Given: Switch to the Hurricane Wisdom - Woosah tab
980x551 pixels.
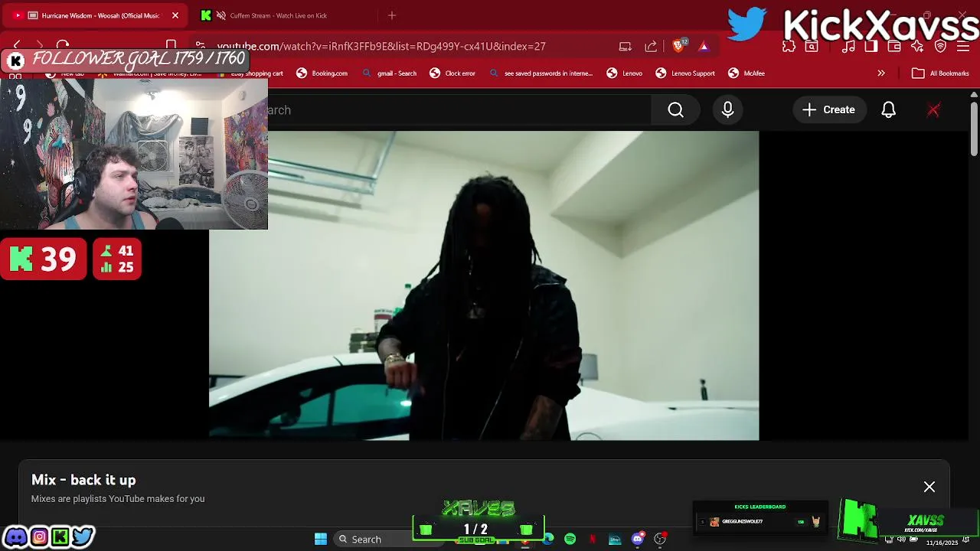Looking at the screenshot, I should pyautogui.click(x=96, y=15).
